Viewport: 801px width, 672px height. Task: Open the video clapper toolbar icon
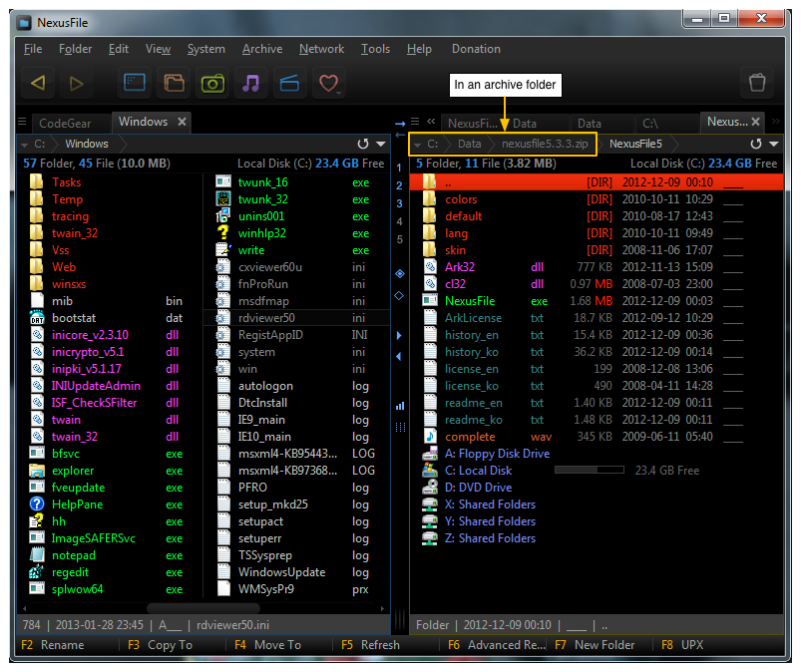pos(289,83)
